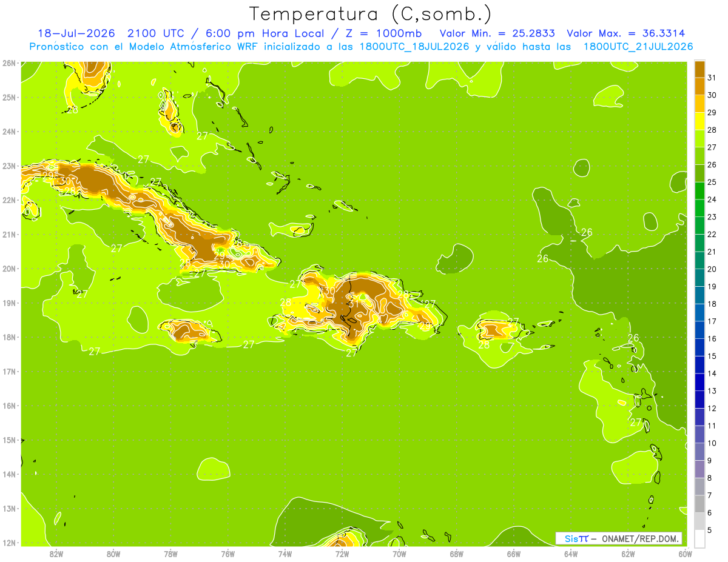The image size is (728, 562).
Task: Click the '1800UTC_21JUL2026' valid-until timestamp
Action: point(638,47)
